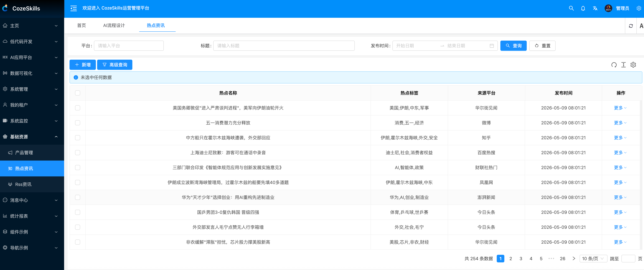Click the 导航示例 sidebar icon
This screenshot has height=270, width=644.
coord(5,248)
